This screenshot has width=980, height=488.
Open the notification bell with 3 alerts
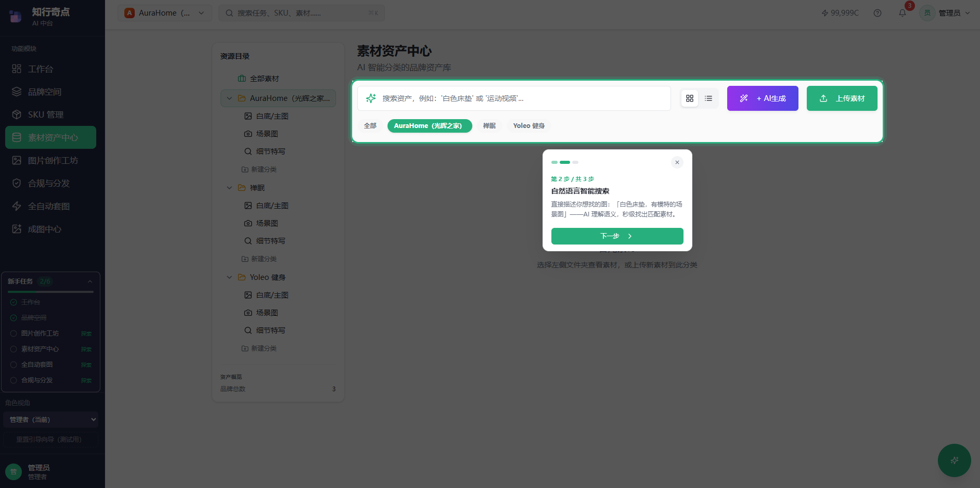pos(902,12)
